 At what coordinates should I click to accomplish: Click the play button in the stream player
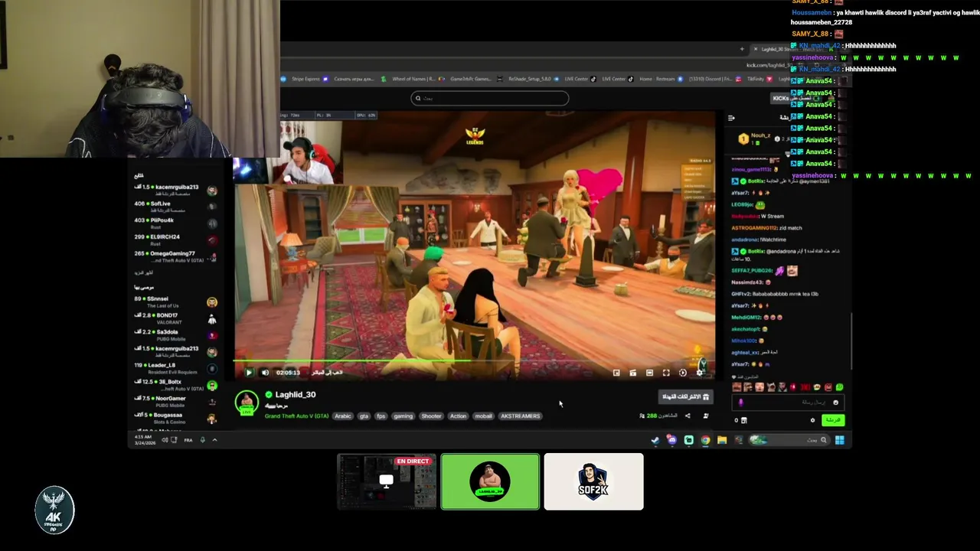[249, 373]
